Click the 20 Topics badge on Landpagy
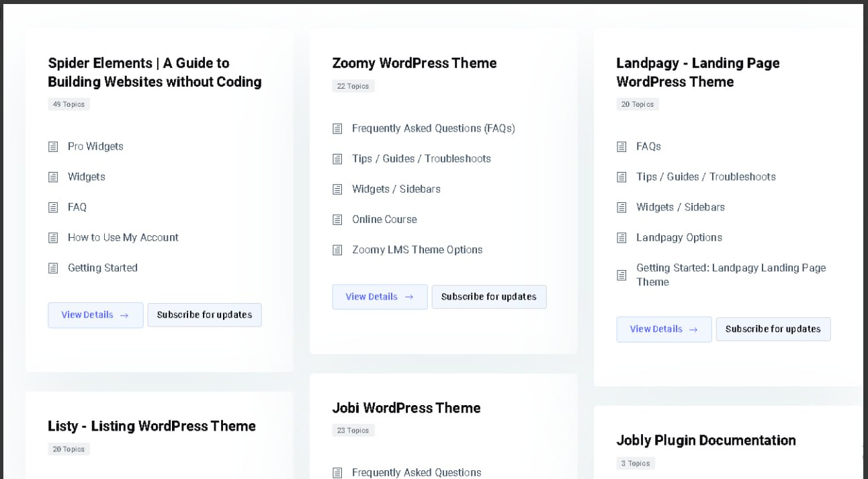The height and width of the screenshot is (479, 868). tap(638, 104)
